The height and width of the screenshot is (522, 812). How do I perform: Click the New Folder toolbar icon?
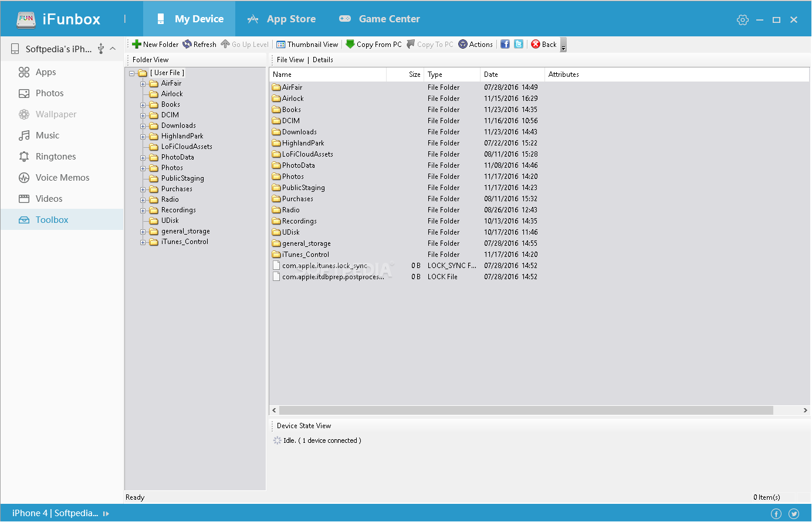[x=137, y=44]
